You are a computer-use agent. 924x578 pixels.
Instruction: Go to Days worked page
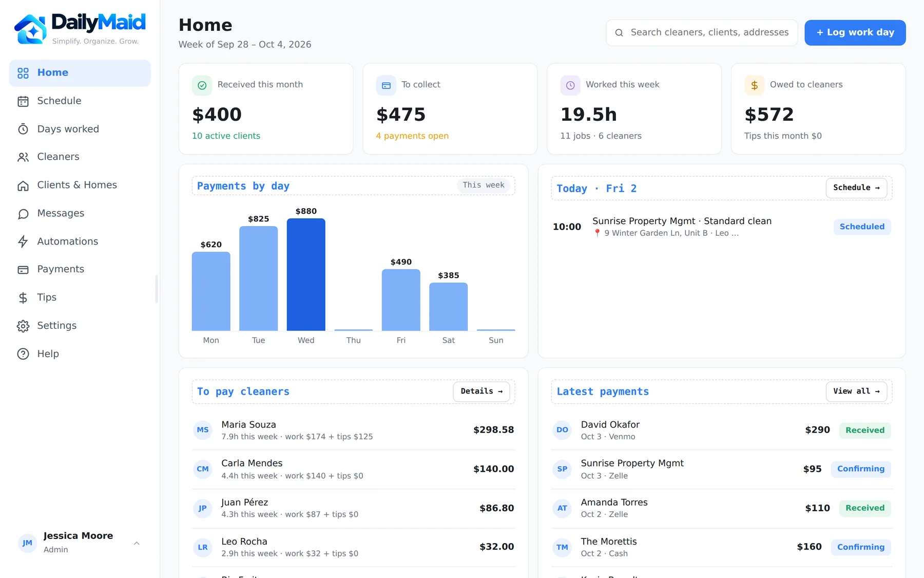click(80, 129)
